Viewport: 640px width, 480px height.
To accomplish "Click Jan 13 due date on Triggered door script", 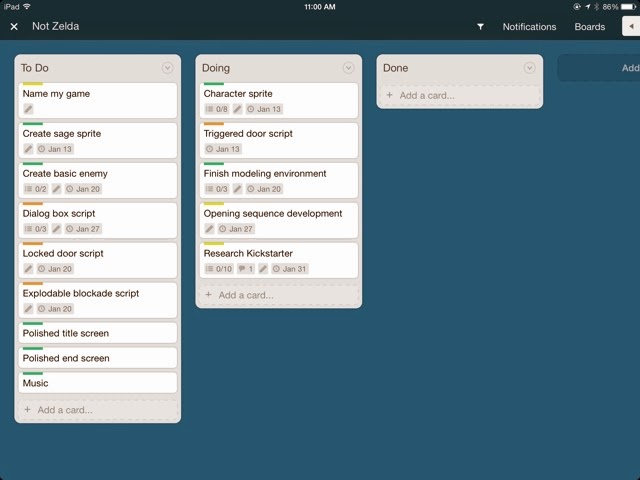I will [223, 149].
